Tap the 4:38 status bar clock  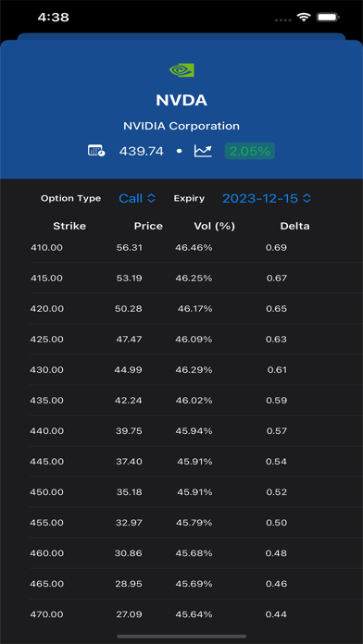pyautogui.click(x=54, y=18)
